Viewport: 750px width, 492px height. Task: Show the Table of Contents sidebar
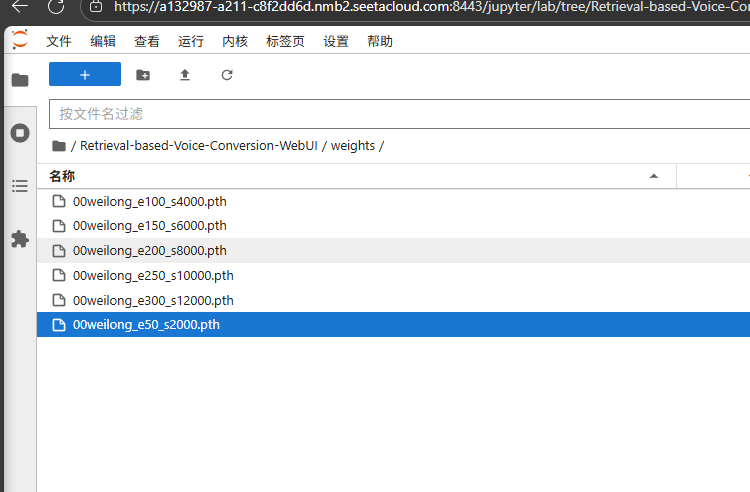tap(20, 186)
